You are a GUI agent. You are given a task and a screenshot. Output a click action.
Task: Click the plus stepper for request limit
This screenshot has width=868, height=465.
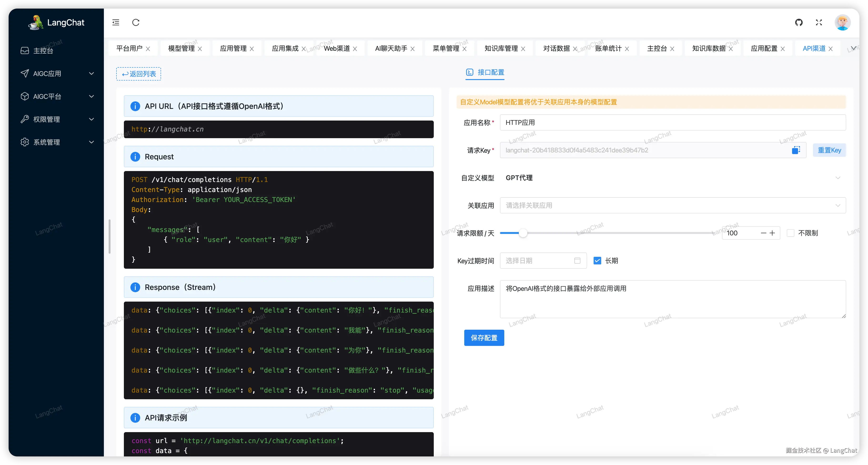pos(772,233)
